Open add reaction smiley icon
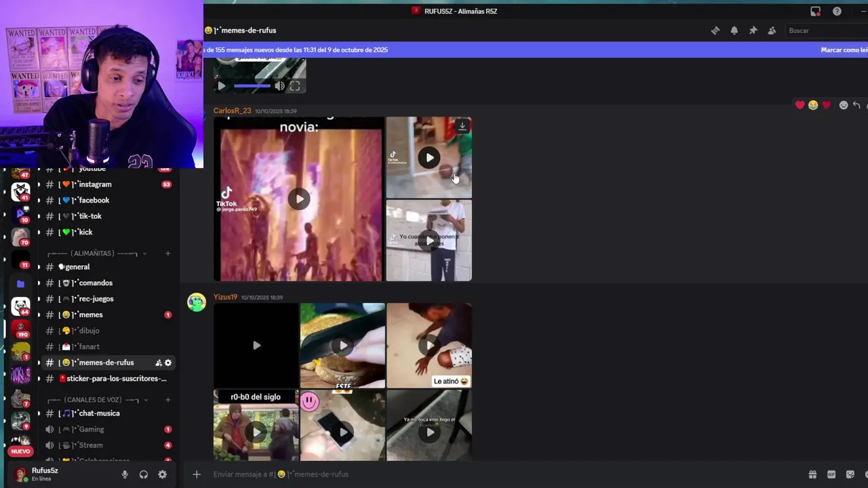The height and width of the screenshot is (488, 868). click(844, 105)
